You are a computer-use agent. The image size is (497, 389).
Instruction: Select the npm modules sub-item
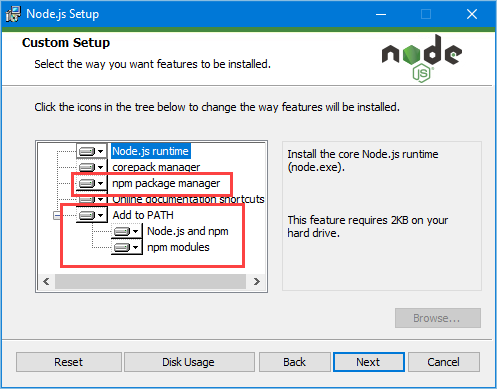(178, 247)
